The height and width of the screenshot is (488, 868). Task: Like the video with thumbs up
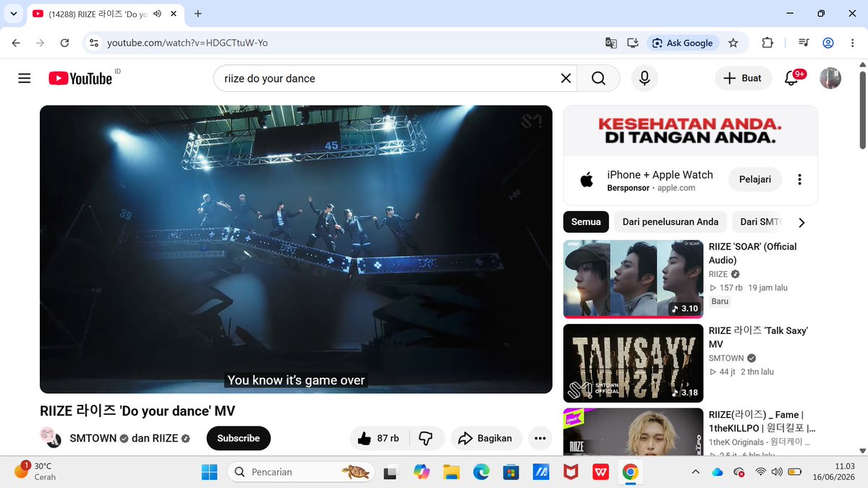pos(379,438)
